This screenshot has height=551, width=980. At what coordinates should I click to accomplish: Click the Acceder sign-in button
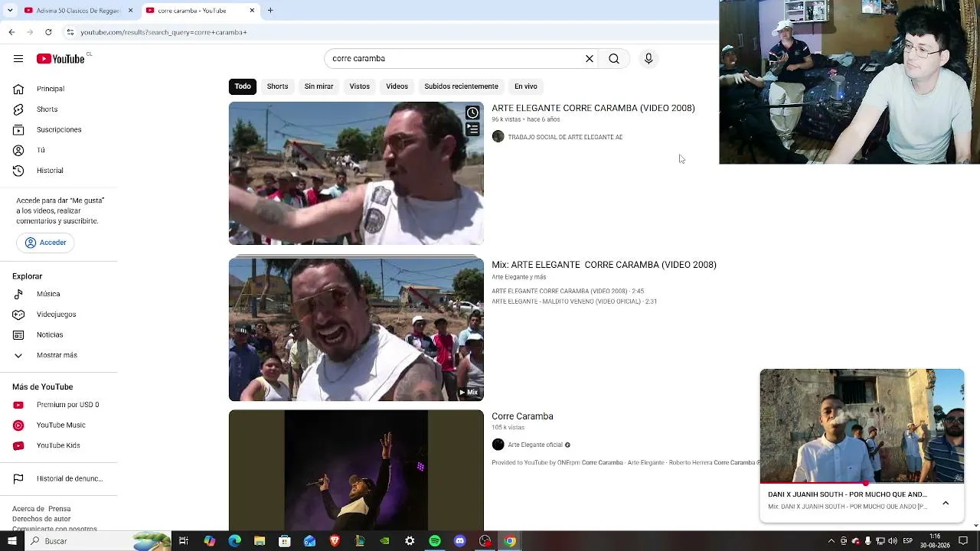(45, 243)
